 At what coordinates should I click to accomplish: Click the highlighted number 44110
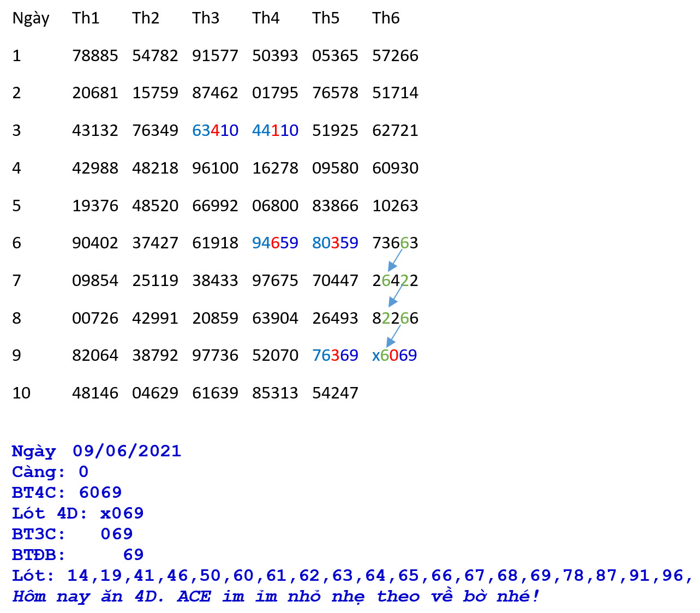(275, 130)
